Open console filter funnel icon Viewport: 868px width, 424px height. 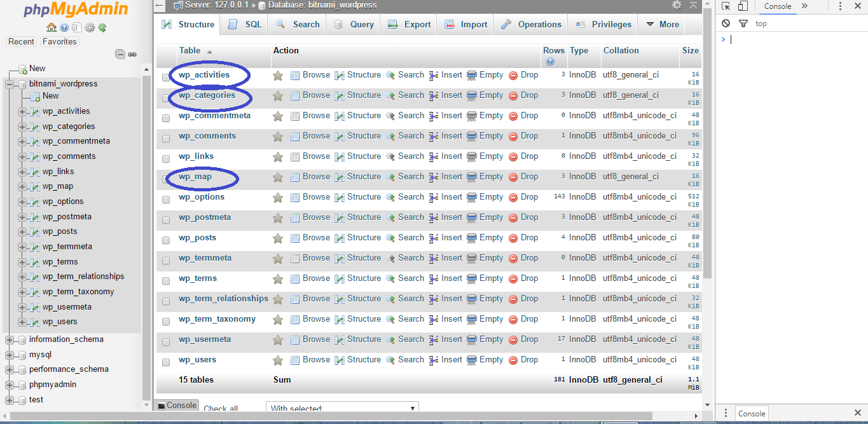743,24
